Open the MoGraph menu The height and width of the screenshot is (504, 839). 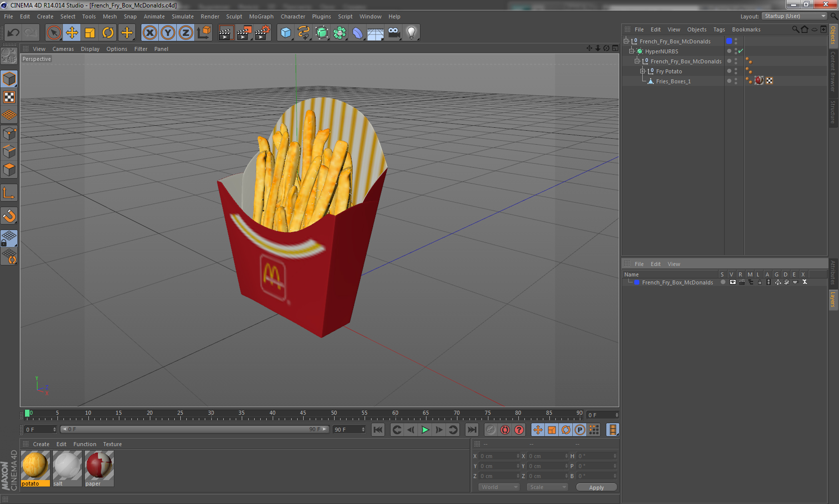click(261, 16)
